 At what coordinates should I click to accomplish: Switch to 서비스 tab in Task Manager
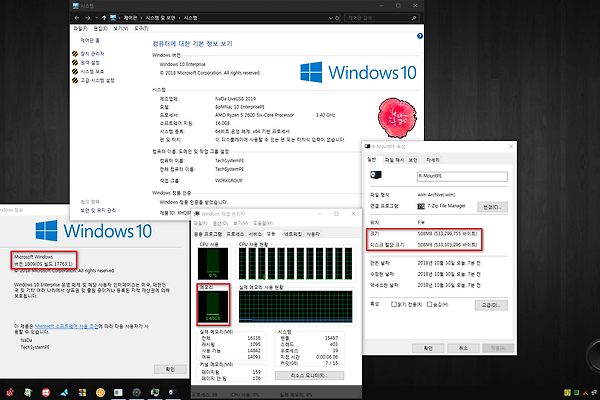255,234
